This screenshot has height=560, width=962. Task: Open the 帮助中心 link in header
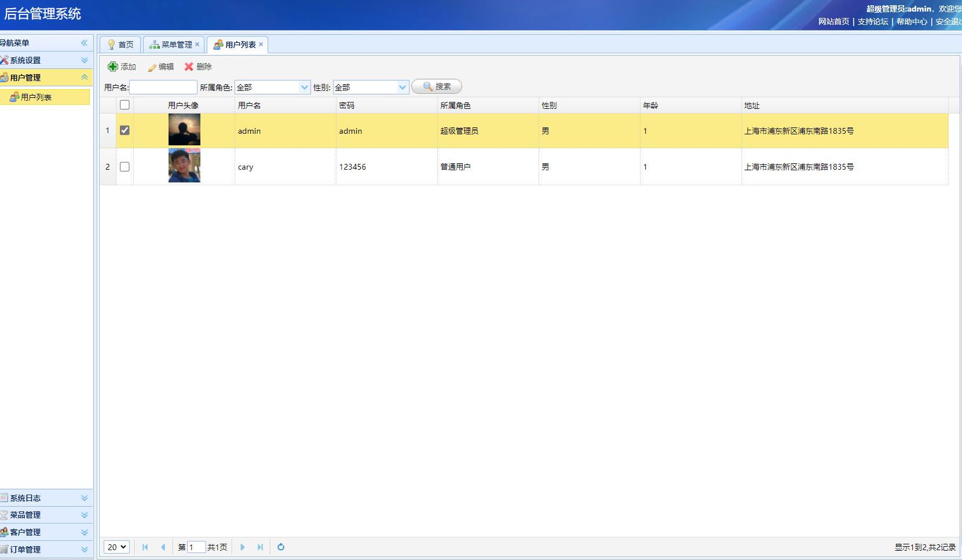coord(912,21)
